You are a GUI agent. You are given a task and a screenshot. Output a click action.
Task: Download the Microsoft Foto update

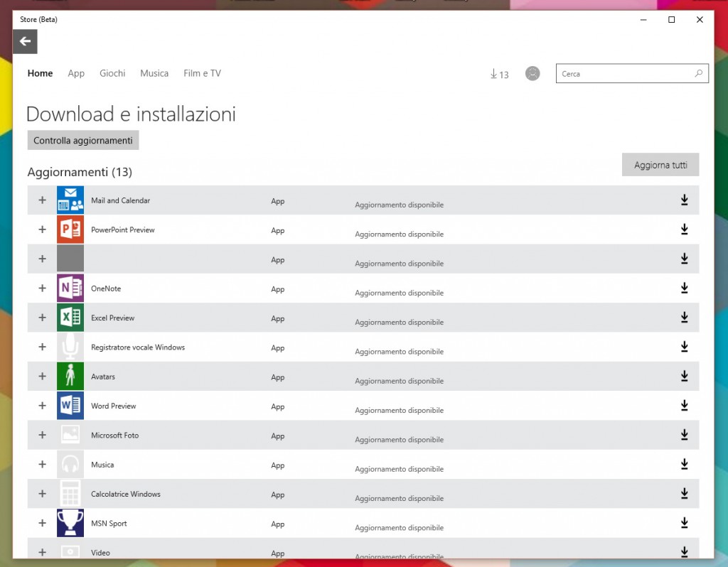tap(685, 435)
